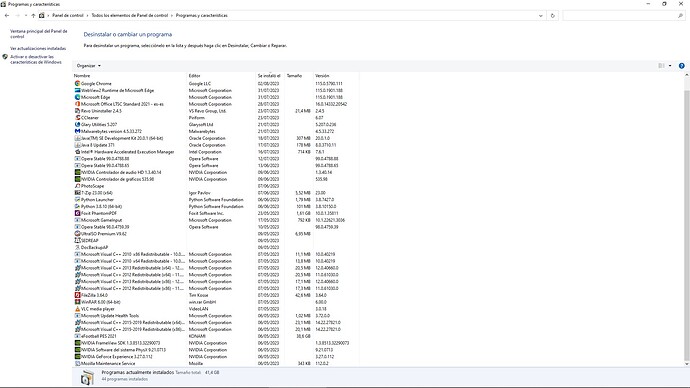Click the Python 3.8.10 icon
Viewport: 690px width, 388px height.
[77, 207]
